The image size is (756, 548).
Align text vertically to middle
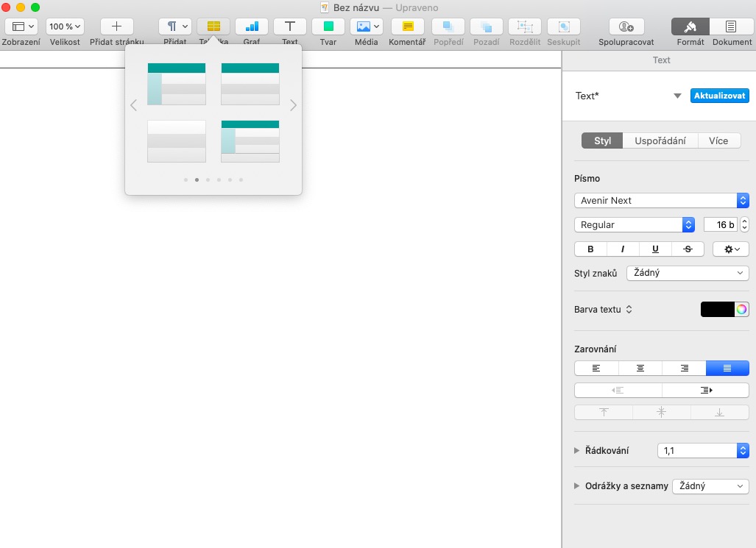[662, 412]
